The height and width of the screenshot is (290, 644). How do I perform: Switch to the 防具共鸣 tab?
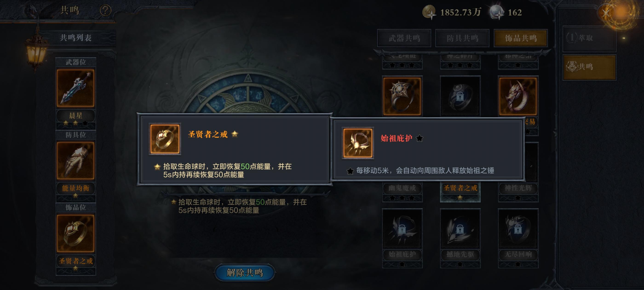pyautogui.click(x=462, y=38)
